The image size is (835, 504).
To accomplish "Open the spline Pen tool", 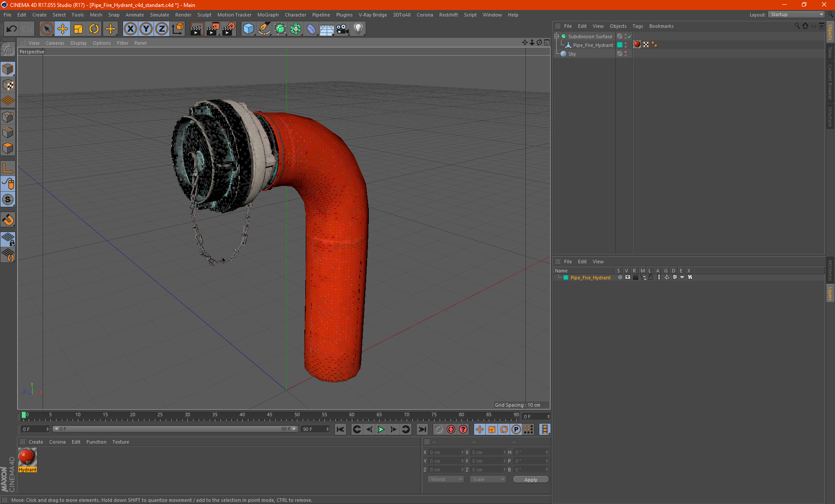I will tap(264, 29).
